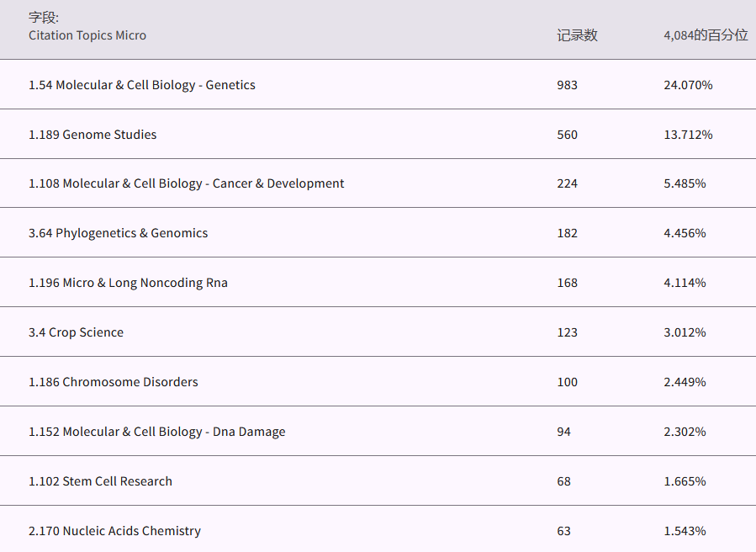This screenshot has height=552, width=756.
Task: Select the 224 record count cell
Action: coord(567,183)
